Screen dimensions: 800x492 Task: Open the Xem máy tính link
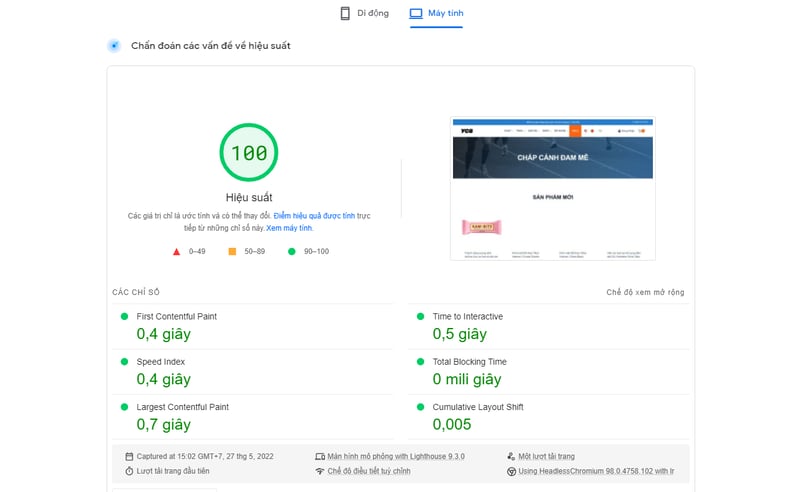point(289,228)
